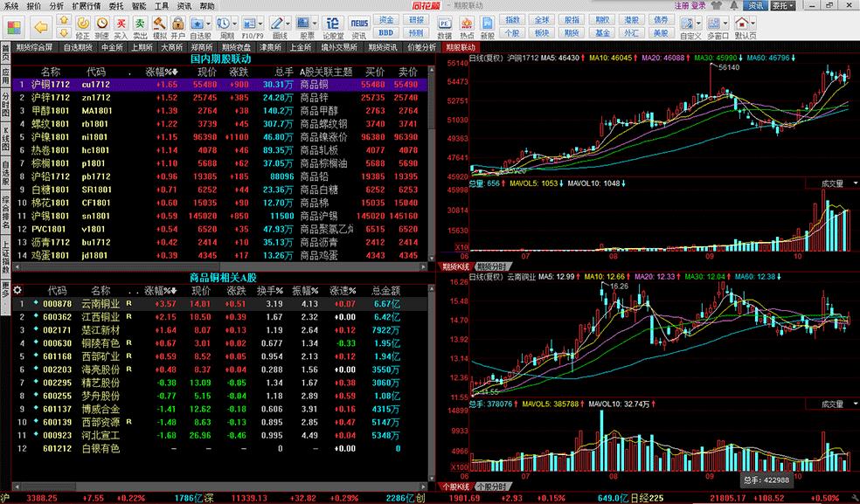This screenshot has width=860, height=504.
Task: Open the F10/F9 info icon
Action: point(250,27)
